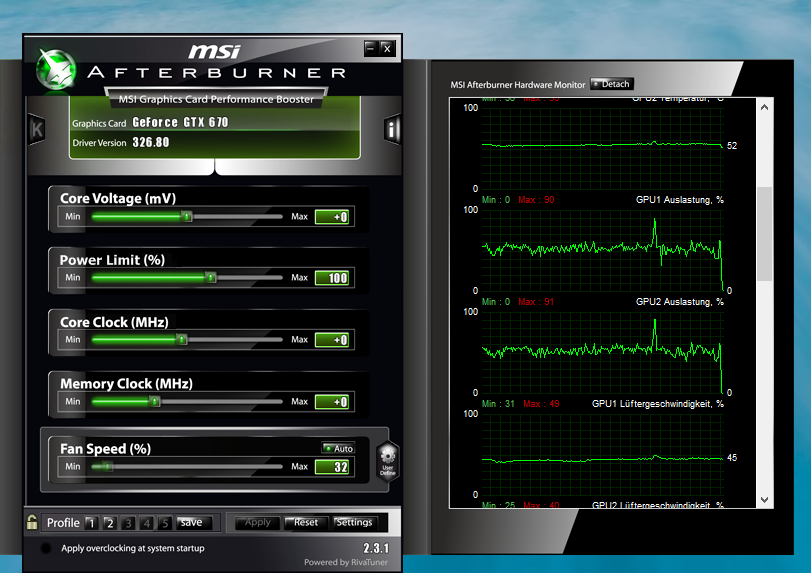Viewport: 811px width, 573px height.
Task: Click the monitor scrollbar up arrow
Action: (764, 108)
